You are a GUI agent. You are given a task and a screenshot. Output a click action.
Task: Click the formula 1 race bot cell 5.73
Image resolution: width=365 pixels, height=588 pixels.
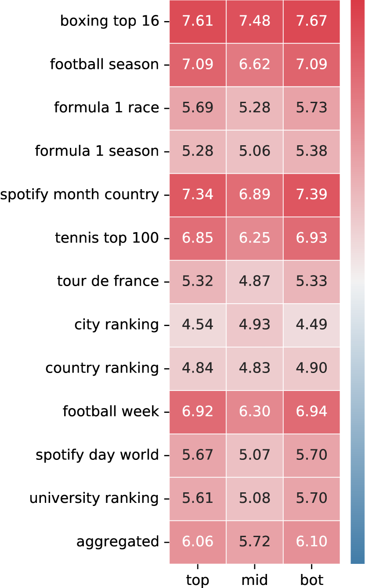[311, 108]
